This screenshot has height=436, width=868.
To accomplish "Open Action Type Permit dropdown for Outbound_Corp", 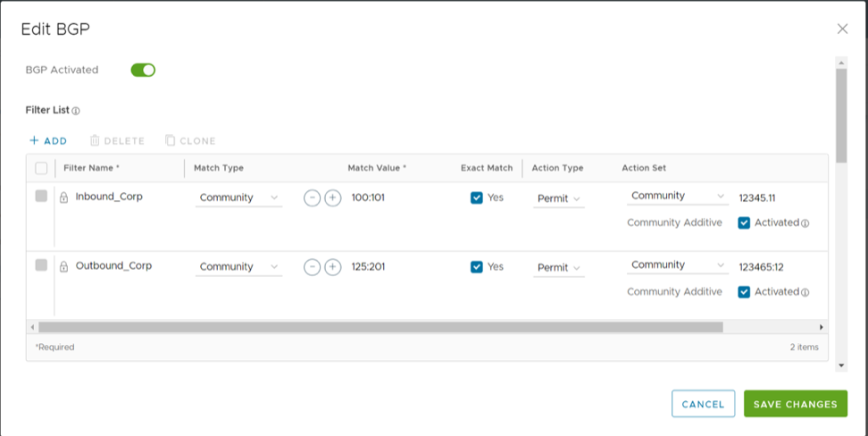I will 559,267.
